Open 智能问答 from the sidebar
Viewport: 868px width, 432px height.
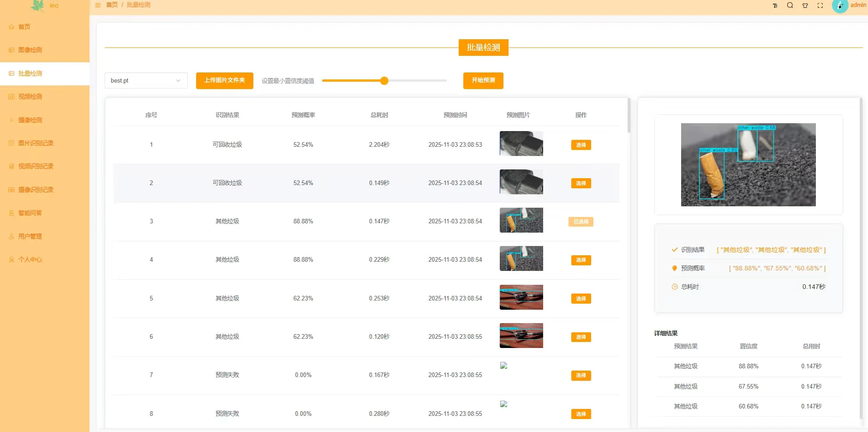pos(29,212)
